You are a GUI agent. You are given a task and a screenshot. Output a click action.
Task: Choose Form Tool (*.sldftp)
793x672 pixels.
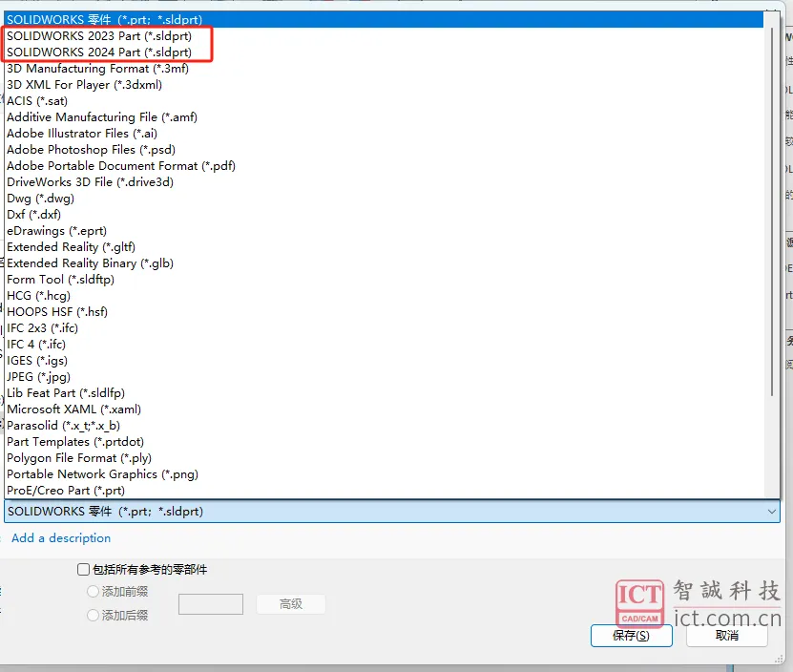tap(384, 279)
